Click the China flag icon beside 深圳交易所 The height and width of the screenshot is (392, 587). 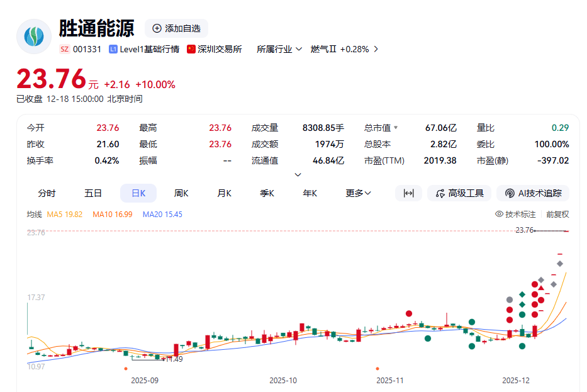click(191, 49)
